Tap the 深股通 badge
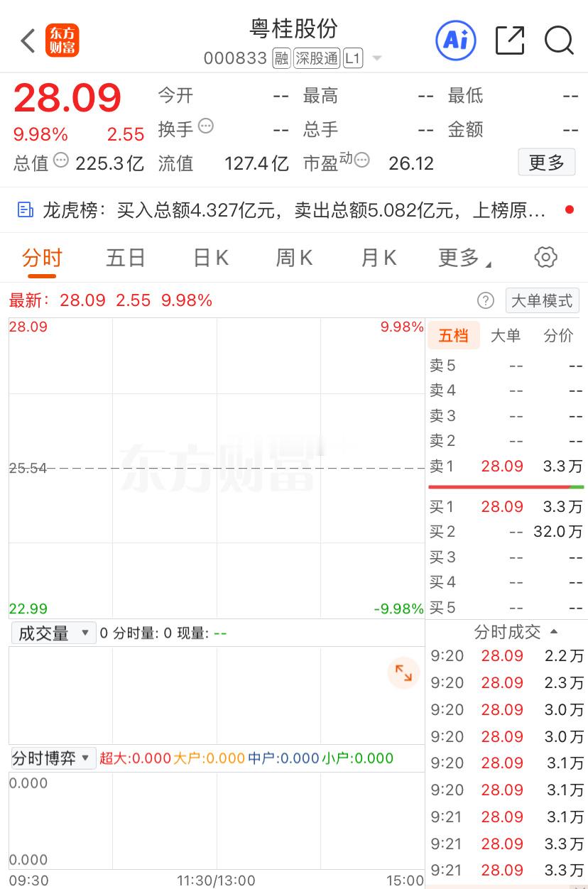Screen dimensions: 588x889 tap(317, 58)
